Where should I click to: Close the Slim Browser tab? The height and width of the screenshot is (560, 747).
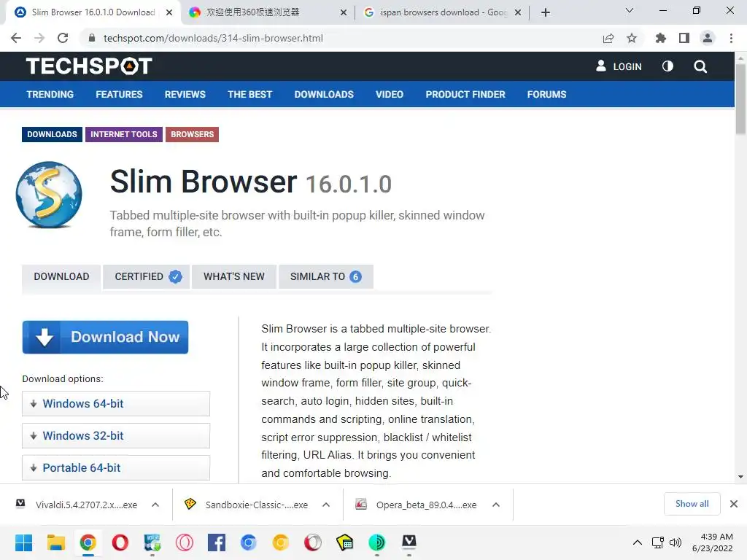pyautogui.click(x=169, y=12)
